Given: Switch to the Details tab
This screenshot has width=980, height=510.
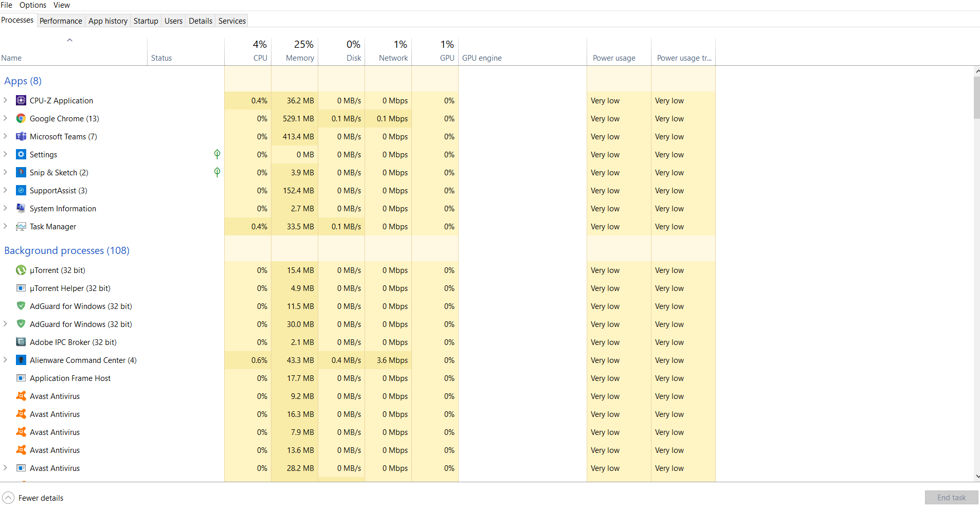Looking at the screenshot, I should click(201, 21).
